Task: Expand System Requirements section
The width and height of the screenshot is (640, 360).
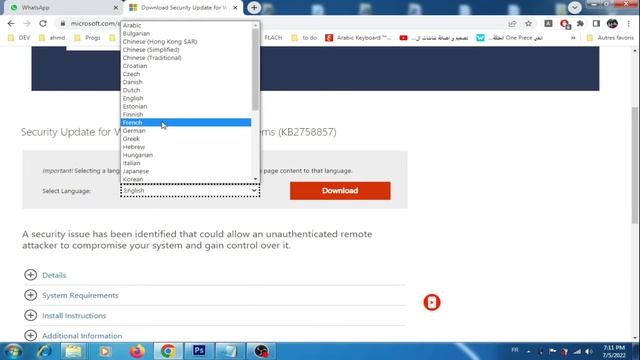Action: click(x=71, y=295)
